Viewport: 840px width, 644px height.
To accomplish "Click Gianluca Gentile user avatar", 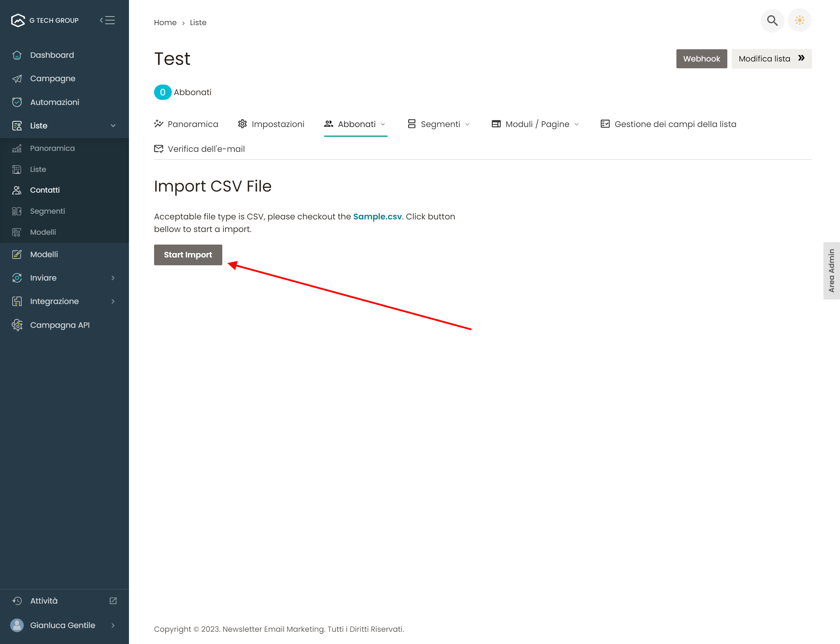I will point(17,625).
